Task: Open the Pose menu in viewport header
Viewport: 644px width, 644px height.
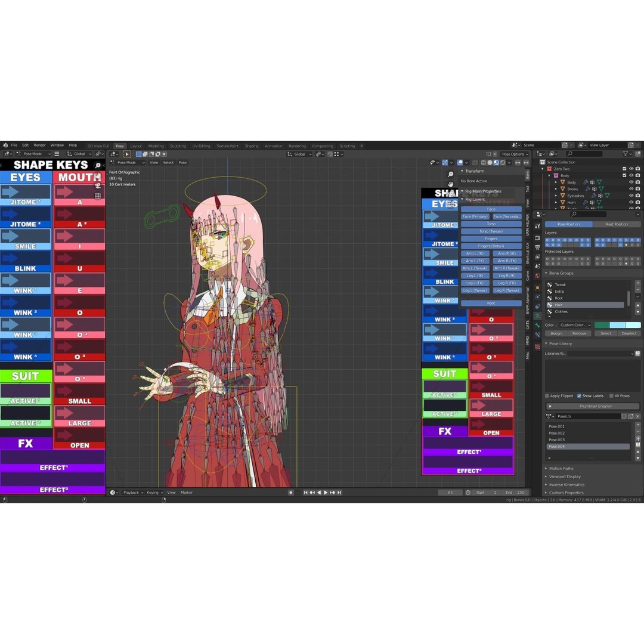Action: pos(182,163)
